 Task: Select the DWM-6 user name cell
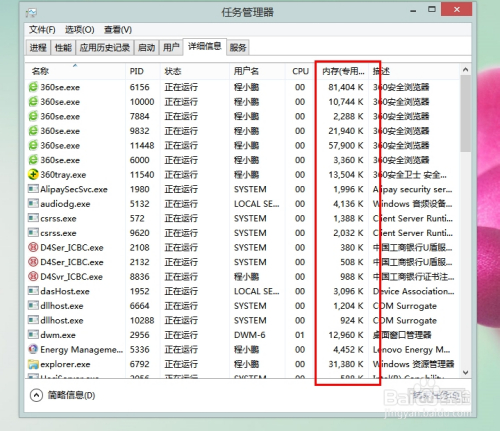click(x=250, y=335)
